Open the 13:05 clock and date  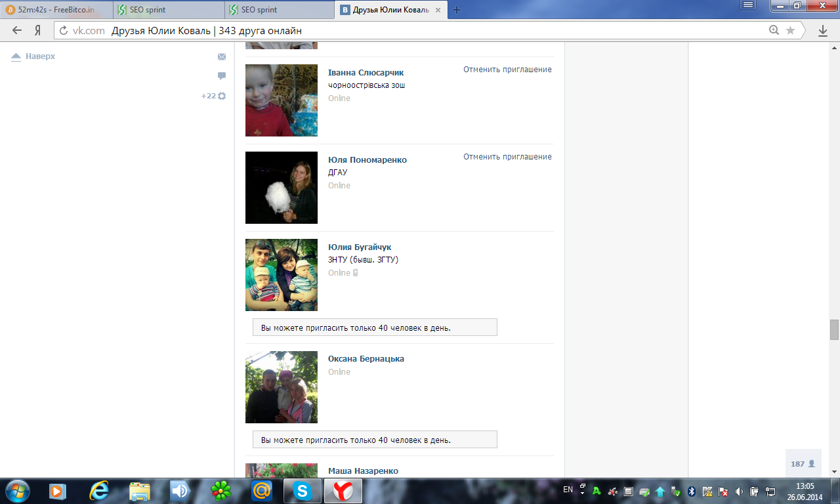click(805, 491)
